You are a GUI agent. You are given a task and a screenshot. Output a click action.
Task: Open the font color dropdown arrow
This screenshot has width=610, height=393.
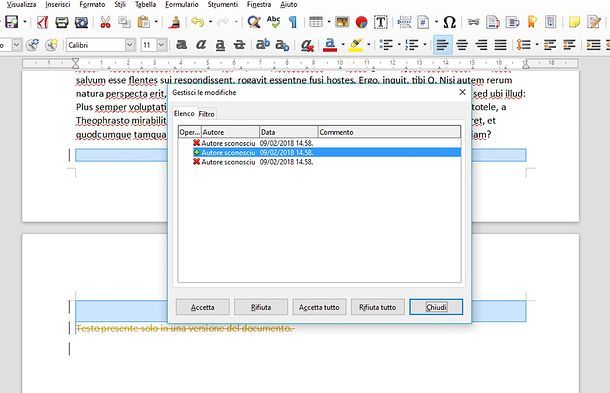tap(343, 45)
